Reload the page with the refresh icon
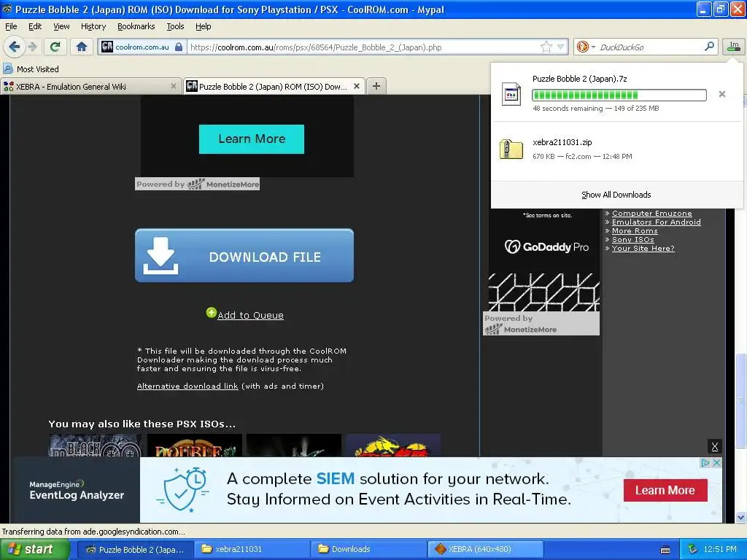Screen dimensions: 747x560 point(55,47)
